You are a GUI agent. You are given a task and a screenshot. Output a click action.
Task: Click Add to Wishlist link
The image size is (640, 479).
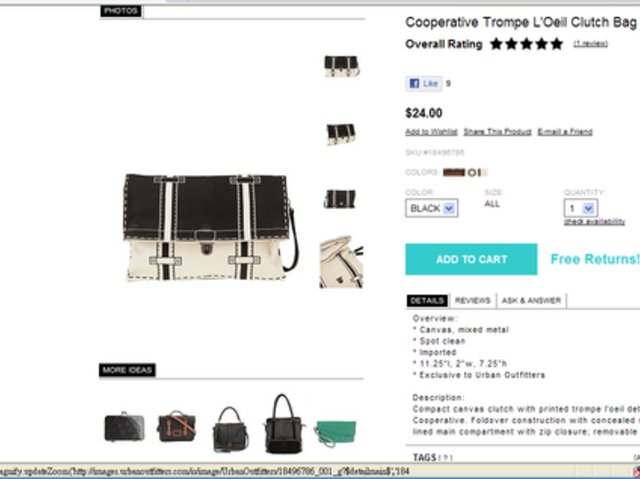click(x=431, y=132)
